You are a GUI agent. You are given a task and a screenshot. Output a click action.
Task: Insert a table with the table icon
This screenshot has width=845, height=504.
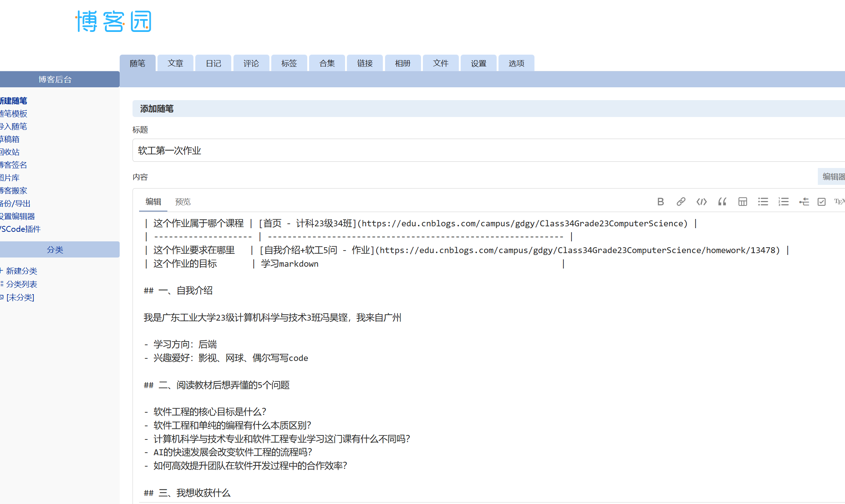[x=743, y=202]
